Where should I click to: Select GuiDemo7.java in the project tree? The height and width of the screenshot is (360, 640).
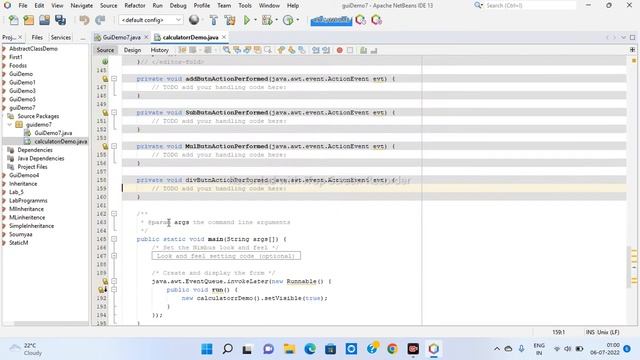pyautogui.click(x=53, y=133)
